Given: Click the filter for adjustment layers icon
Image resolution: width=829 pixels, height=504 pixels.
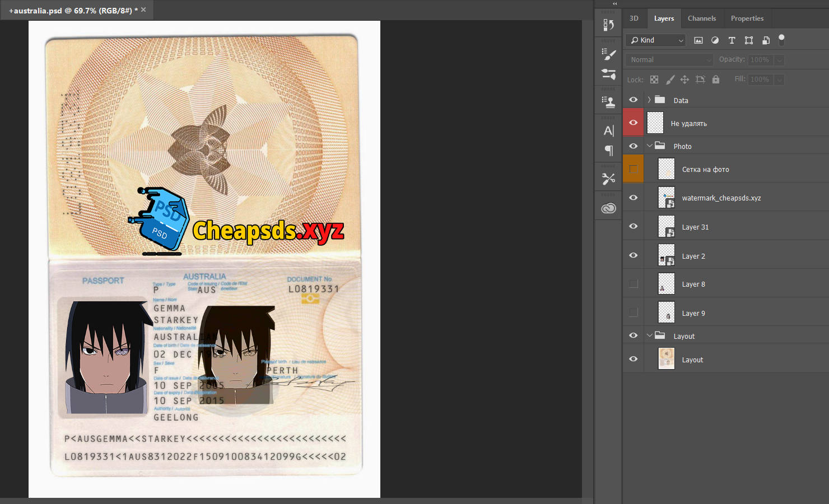Looking at the screenshot, I should tap(715, 40).
